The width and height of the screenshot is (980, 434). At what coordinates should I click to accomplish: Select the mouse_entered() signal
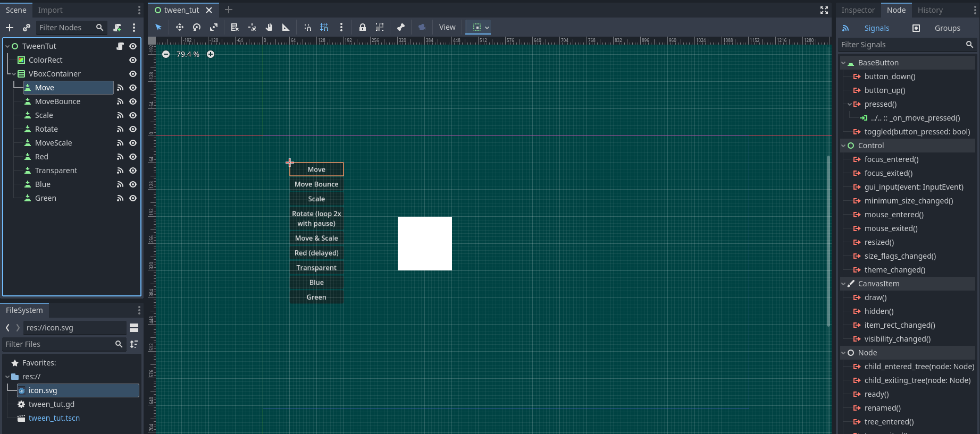pos(894,215)
